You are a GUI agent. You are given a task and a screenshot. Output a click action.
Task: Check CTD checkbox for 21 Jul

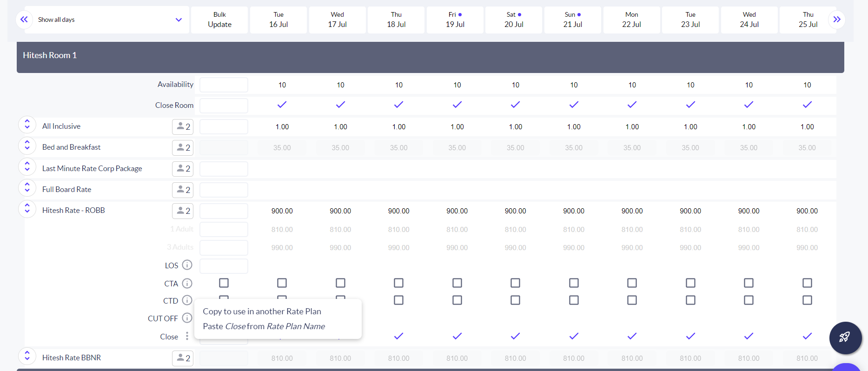pyautogui.click(x=574, y=300)
